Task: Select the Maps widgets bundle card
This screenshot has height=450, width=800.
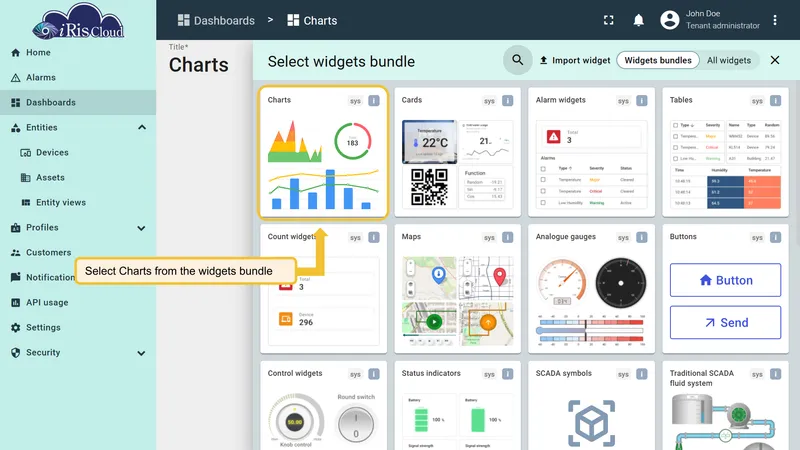Action: click(x=458, y=289)
